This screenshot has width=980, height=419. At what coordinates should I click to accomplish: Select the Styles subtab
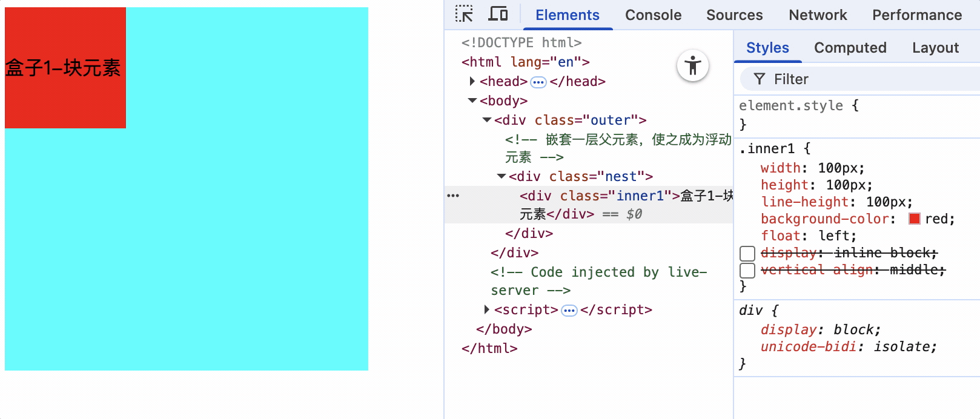pyautogui.click(x=767, y=48)
